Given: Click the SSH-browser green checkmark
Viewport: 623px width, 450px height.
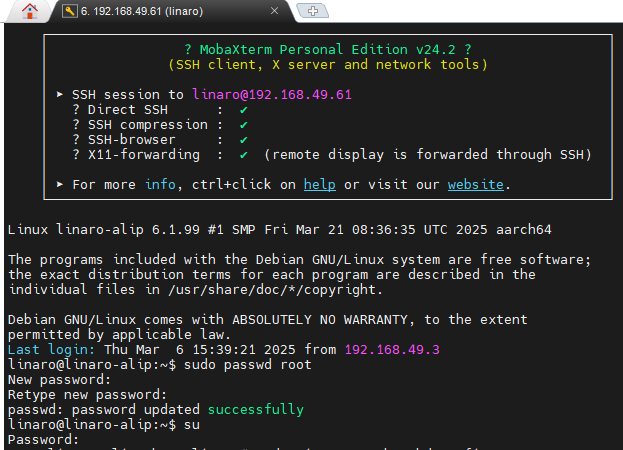Looking at the screenshot, I should (244, 140).
